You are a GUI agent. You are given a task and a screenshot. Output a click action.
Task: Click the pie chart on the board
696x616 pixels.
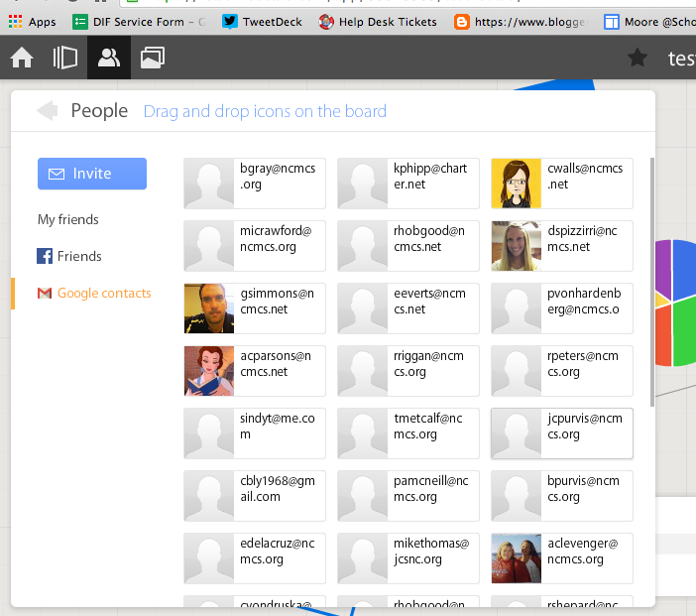(x=675, y=303)
